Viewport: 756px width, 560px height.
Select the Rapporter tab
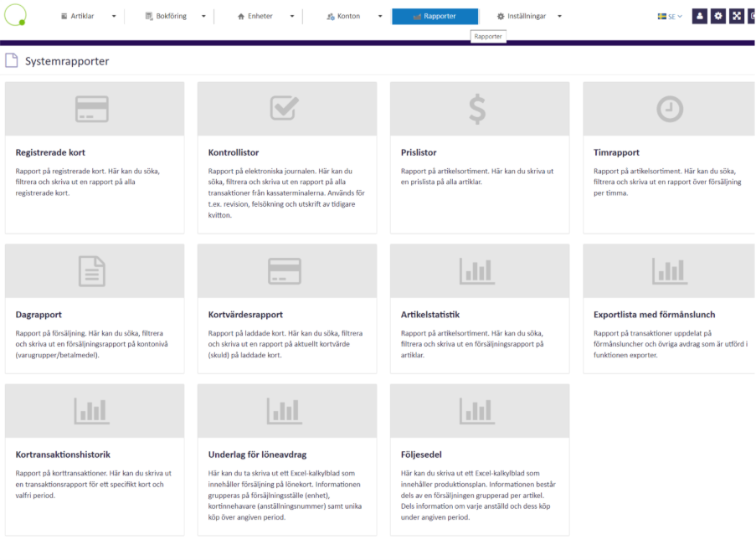435,16
